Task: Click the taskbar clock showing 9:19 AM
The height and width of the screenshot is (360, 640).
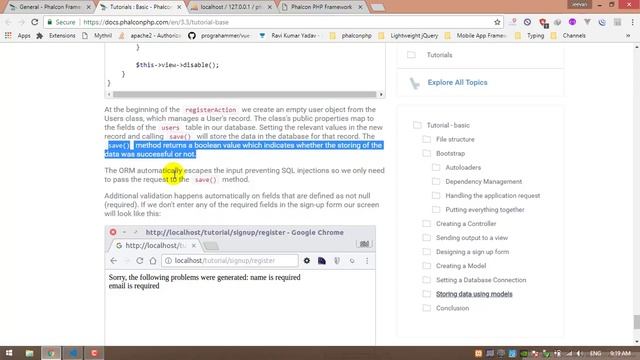Action: [x=620, y=353]
